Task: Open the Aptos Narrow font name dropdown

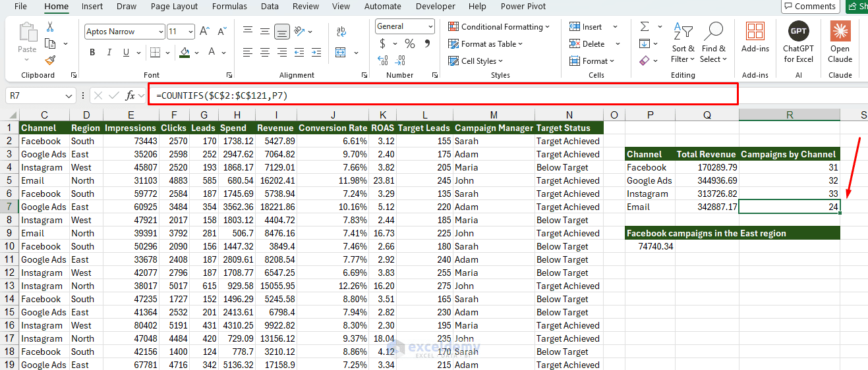Action: pos(161,32)
